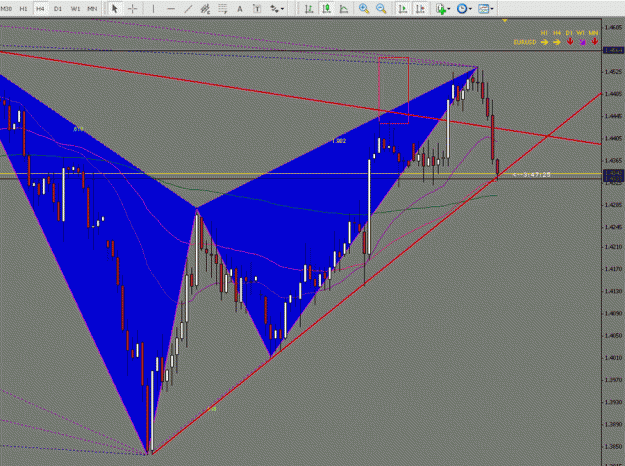Switch to line chart display

click(x=344, y=8)
